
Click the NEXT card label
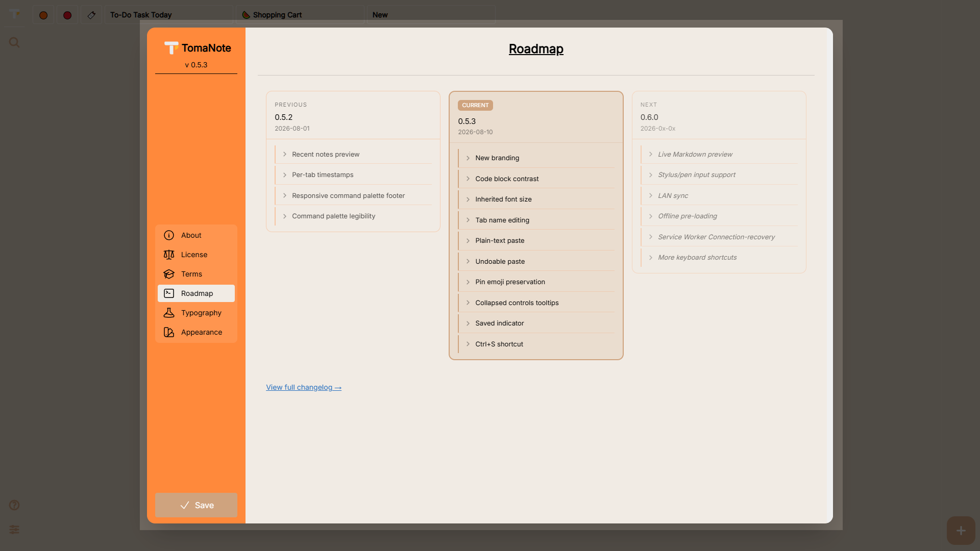[x=649, y=105]
